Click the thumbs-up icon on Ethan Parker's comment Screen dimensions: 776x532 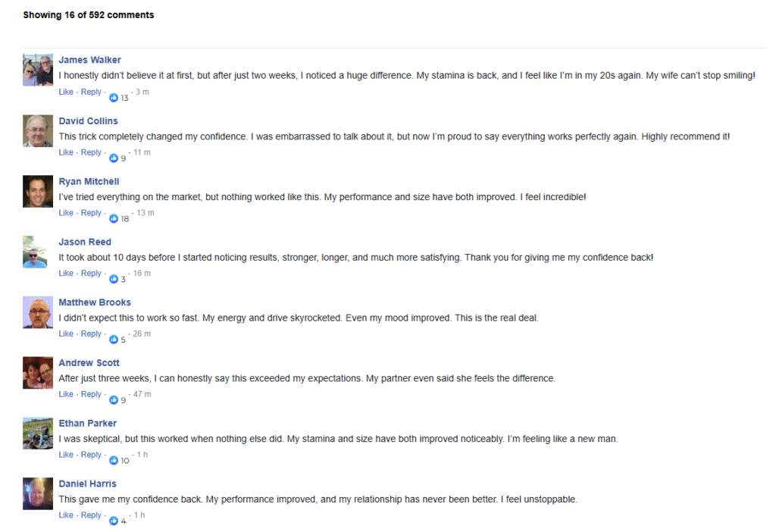coord(114,461)
